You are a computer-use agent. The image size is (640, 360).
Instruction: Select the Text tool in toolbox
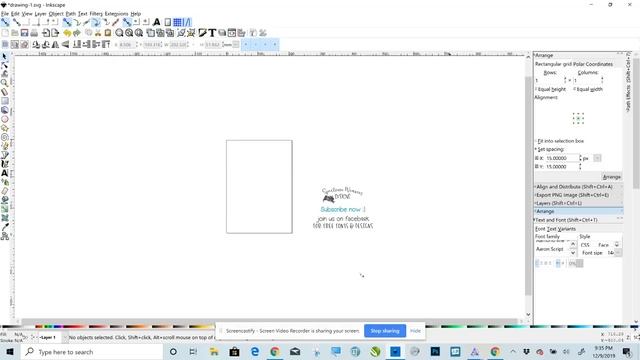pyautogui.click(x=4, y=173)
